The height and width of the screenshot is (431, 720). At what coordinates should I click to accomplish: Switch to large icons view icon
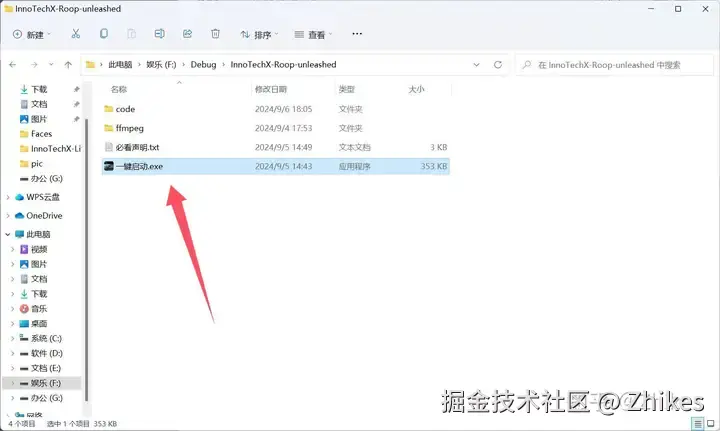[x=711, y=424]
